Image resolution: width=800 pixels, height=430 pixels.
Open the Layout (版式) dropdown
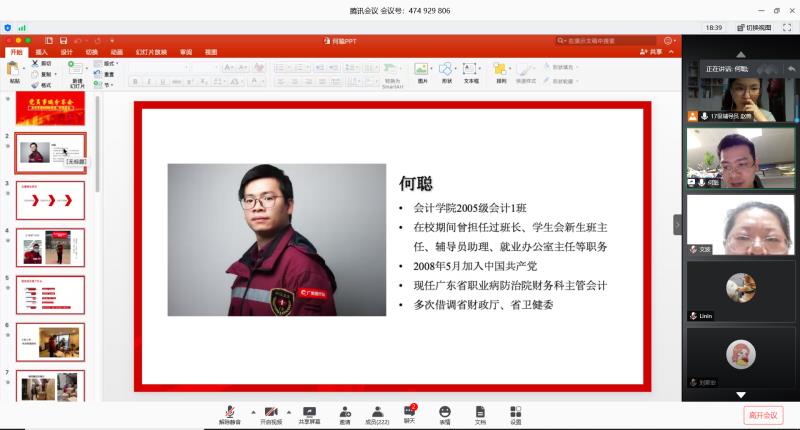pos(106,63)
